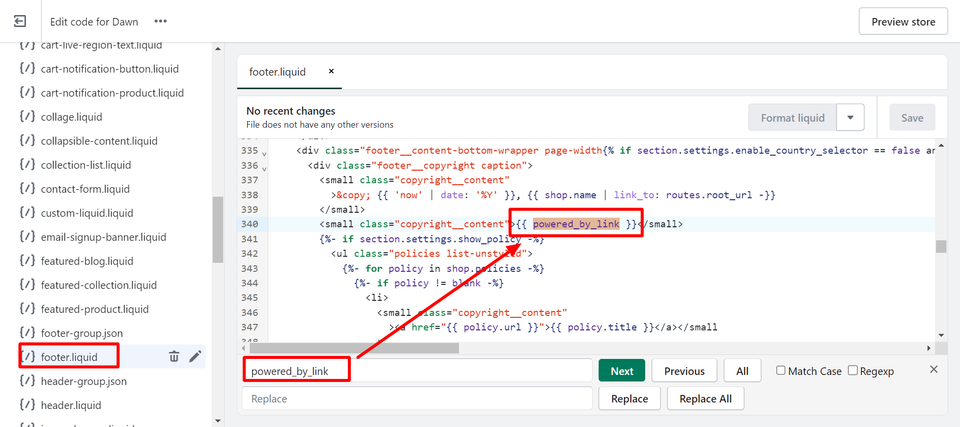Open email-signup-banner.liquid file
This screenshot has width=960, height=427.
(103, 236)
